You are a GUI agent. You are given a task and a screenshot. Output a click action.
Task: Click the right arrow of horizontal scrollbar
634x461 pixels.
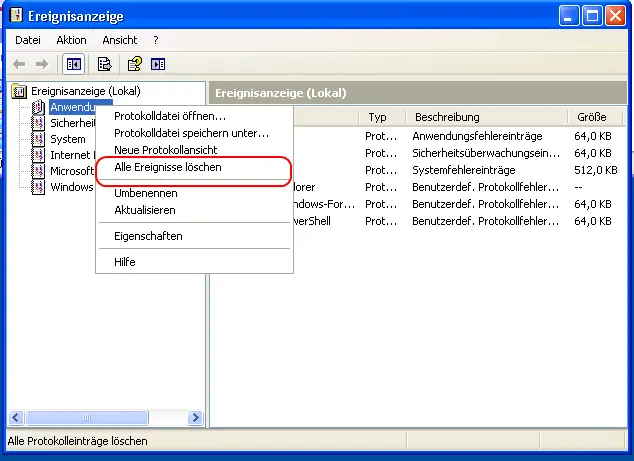tap(195, 417)
